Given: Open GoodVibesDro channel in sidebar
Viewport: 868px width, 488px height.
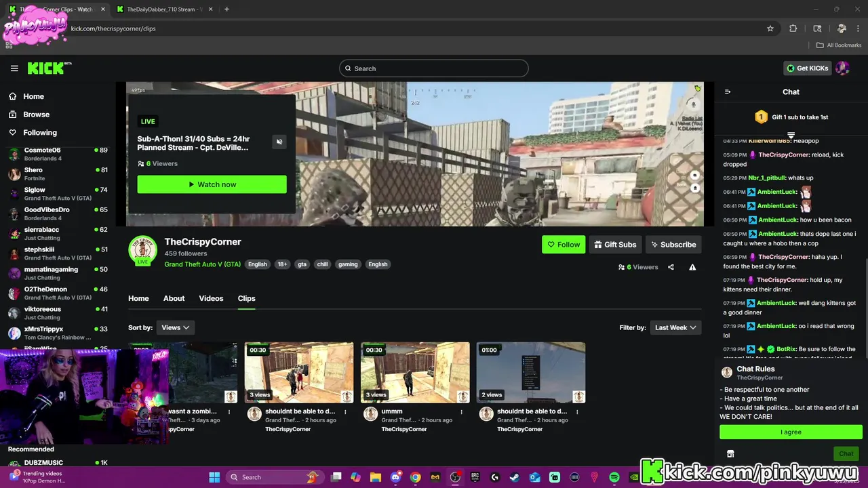Looking at the screenshot, I should pos(58,213).
